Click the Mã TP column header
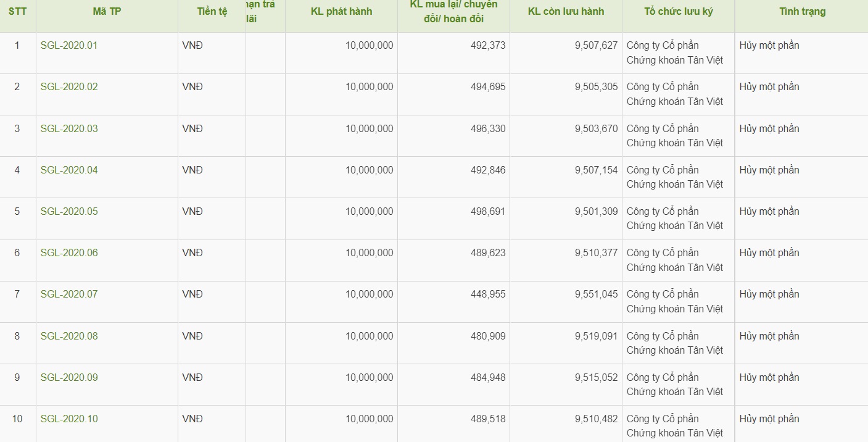The image size is (868, 442). pyautogui.click(x=107, y=11)
